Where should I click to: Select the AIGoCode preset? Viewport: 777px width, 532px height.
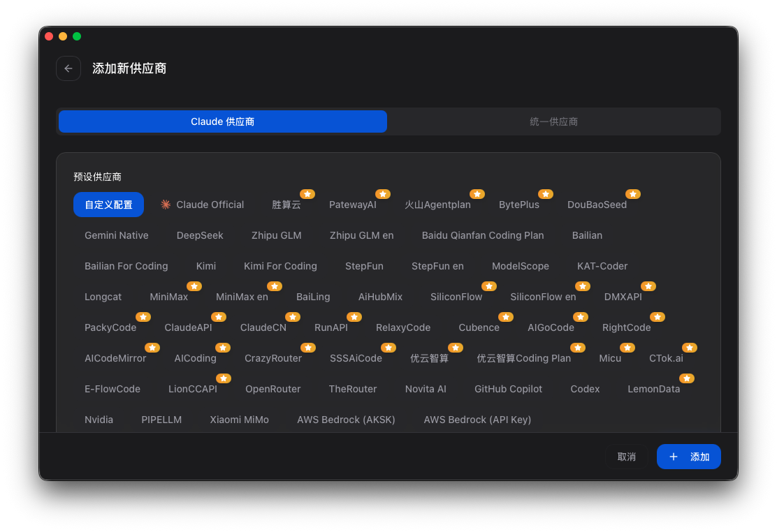pyautogui.click(x=551, y=327)
